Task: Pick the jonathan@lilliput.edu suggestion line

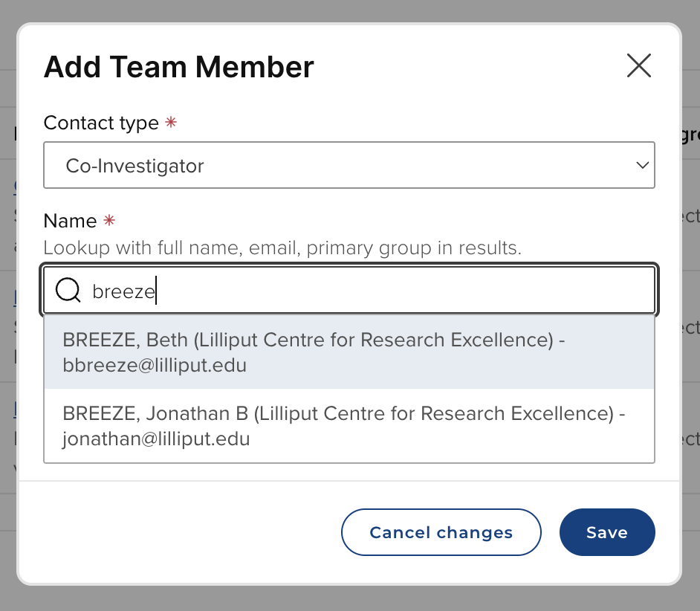Action: tap(156, 439)
